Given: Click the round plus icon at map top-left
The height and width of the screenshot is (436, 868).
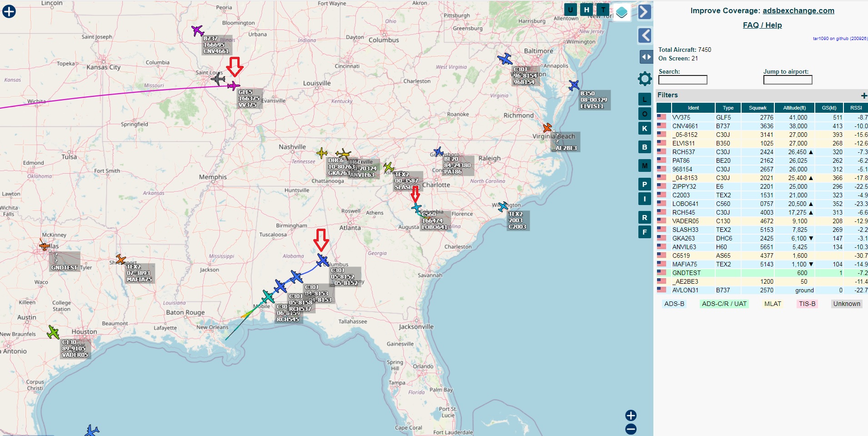Looking at the screenshot, I should click(9, 11).
